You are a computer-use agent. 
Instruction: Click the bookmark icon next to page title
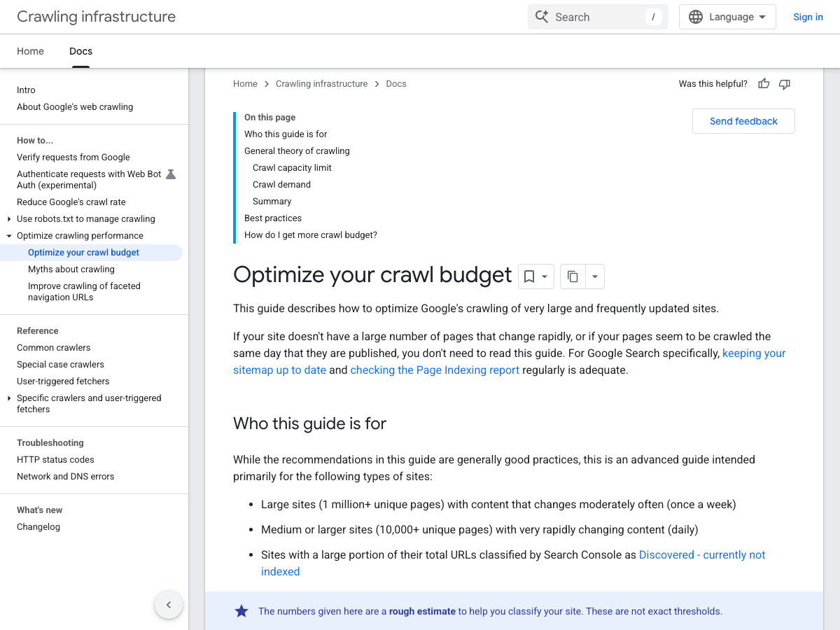(529, 276)
